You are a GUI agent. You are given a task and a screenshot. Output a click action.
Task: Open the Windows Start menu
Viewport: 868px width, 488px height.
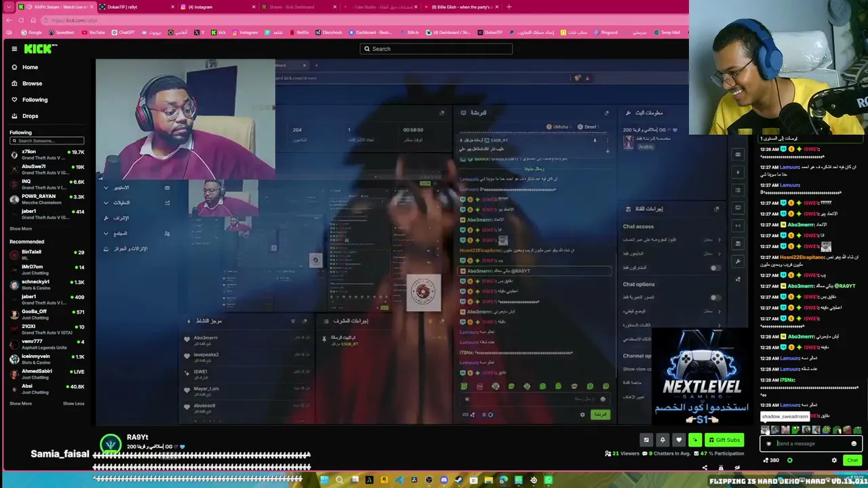324,480
